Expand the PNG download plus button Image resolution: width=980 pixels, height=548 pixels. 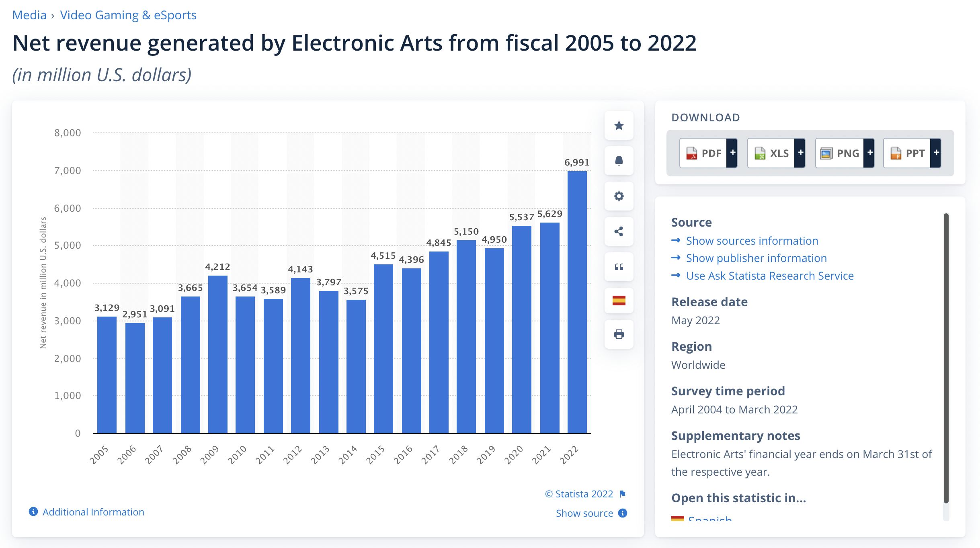tap(869, 153)
